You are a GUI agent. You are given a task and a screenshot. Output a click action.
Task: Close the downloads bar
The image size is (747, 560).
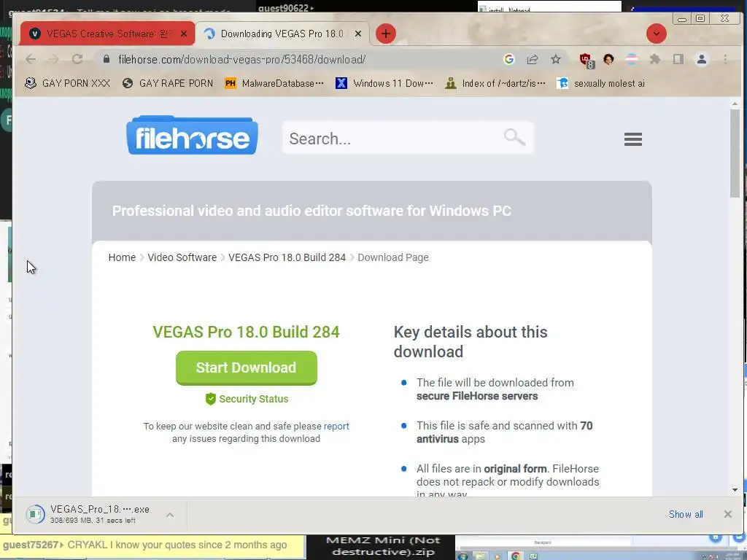(x=727, y=514)
